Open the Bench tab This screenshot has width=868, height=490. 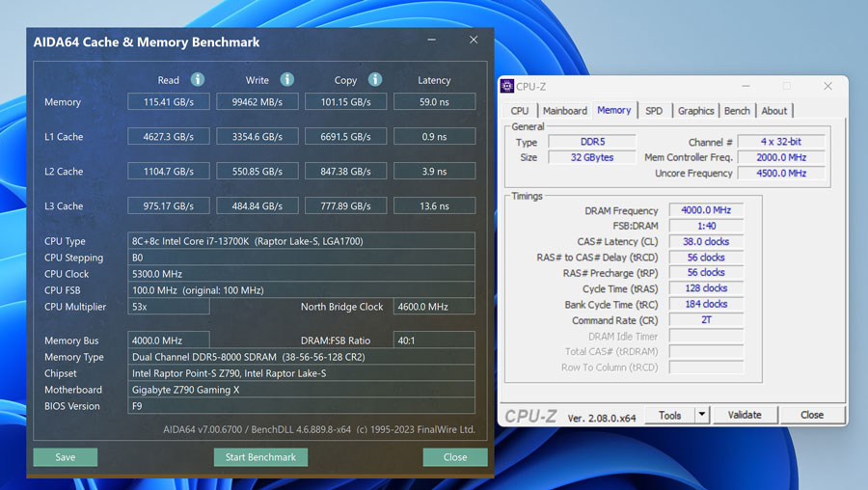[737, 111]
